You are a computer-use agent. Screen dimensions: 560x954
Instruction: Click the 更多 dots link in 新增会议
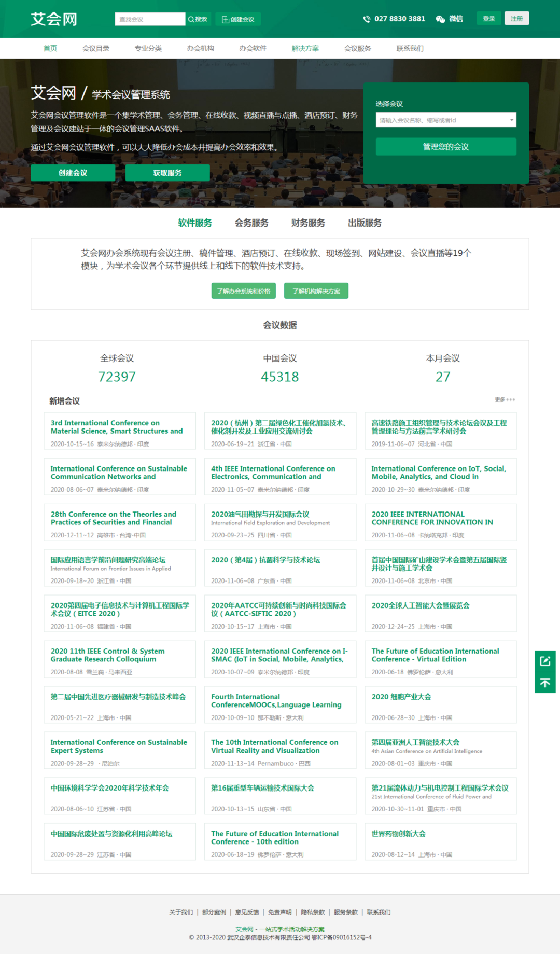[505, 399]
